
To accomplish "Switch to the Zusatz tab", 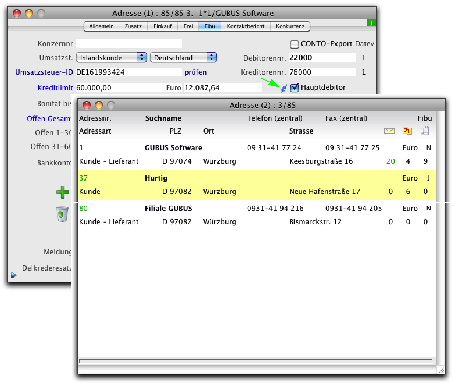I will click(133, 26).
